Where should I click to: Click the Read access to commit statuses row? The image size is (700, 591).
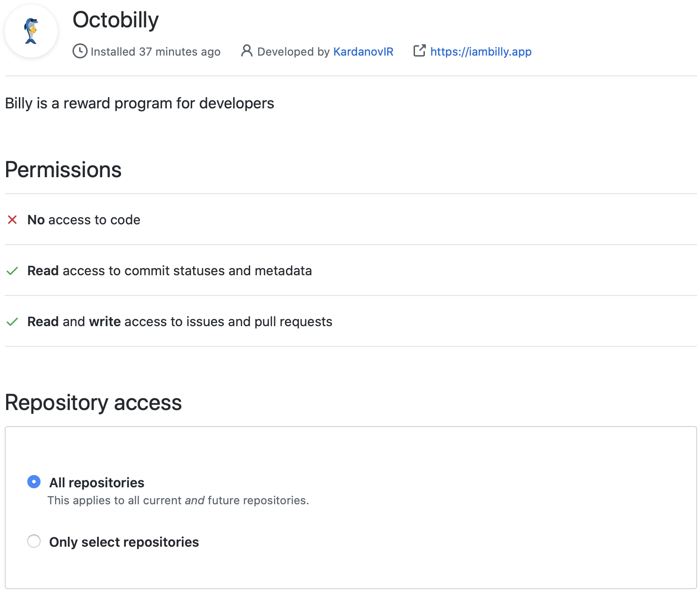tap(170, 271)
